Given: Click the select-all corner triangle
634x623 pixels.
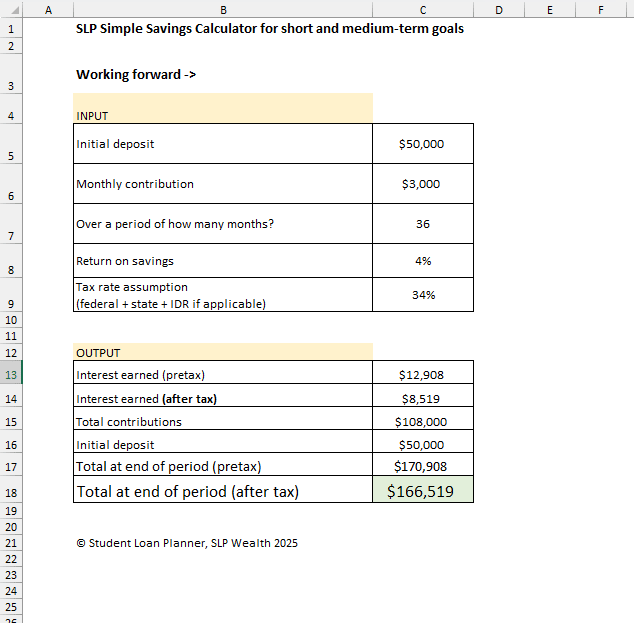Looking at the screenshot, I should 15,10.
